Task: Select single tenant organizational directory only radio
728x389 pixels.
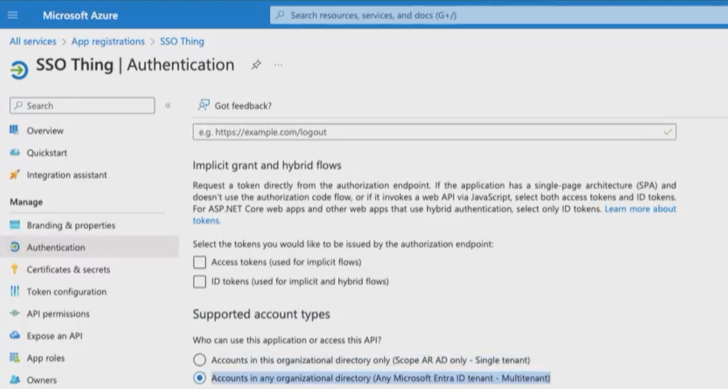Action: [200, 360]
